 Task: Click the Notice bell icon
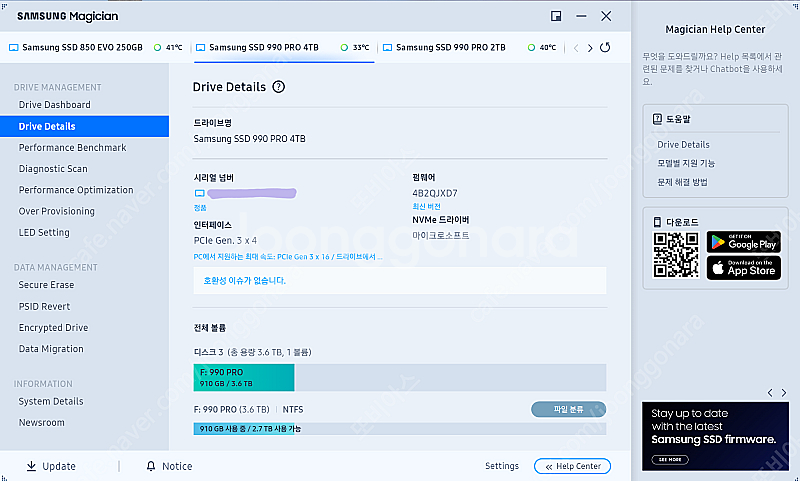pyautogui.click(x=151, y=466)
